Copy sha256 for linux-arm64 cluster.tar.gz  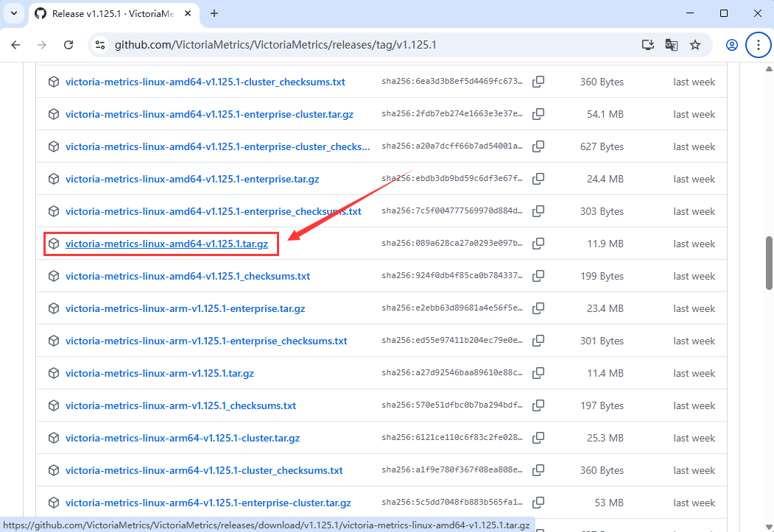538,437
